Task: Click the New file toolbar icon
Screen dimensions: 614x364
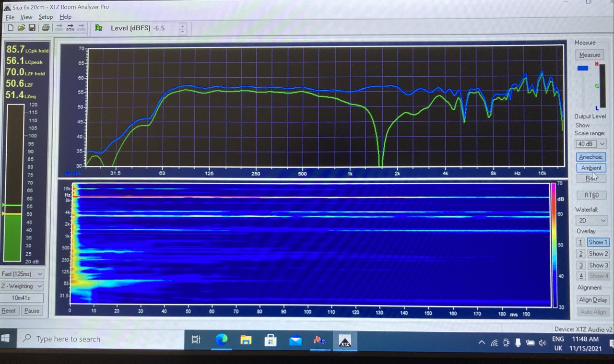Action: point(11,28)
